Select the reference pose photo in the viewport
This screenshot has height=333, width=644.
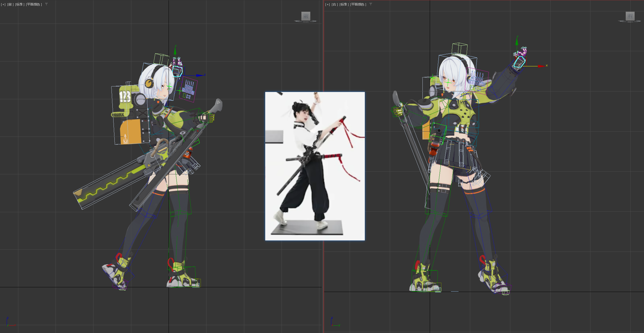point(314,166)
